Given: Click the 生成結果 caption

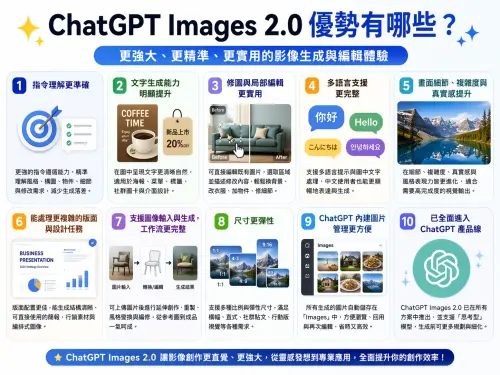Looking at the screenshot, I should click(x=185, y=287).
